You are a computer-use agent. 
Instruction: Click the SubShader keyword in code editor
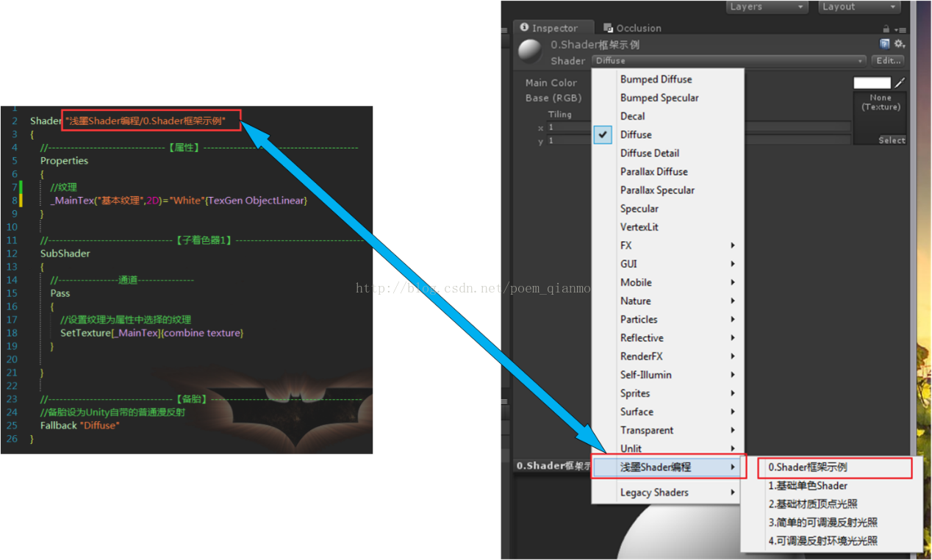65,254
